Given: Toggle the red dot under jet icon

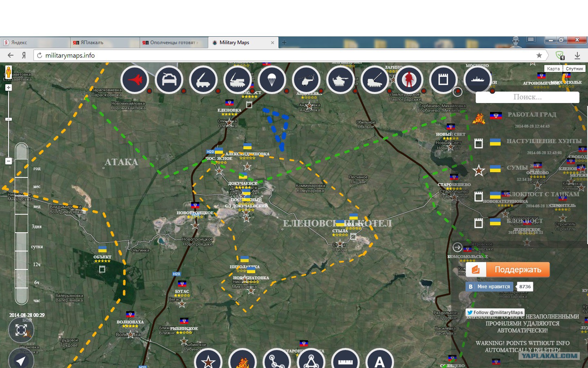Looking at the screenshot, I should click(x=149, y=91).
